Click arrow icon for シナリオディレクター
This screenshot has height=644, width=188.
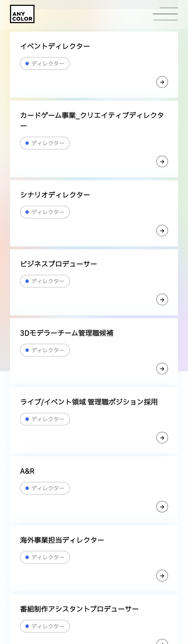pyautogui.click(x=162, y=231)
